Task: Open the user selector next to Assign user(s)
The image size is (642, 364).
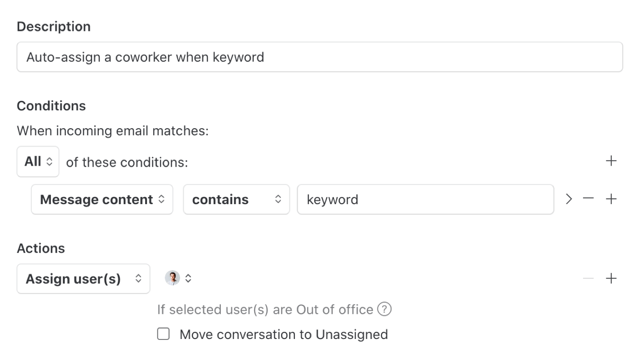Action: (188, 278)
